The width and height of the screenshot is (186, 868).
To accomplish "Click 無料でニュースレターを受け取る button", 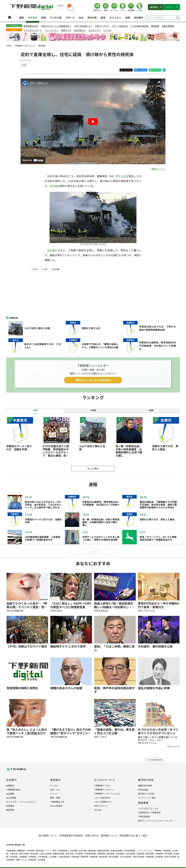I will pos(93,380).
